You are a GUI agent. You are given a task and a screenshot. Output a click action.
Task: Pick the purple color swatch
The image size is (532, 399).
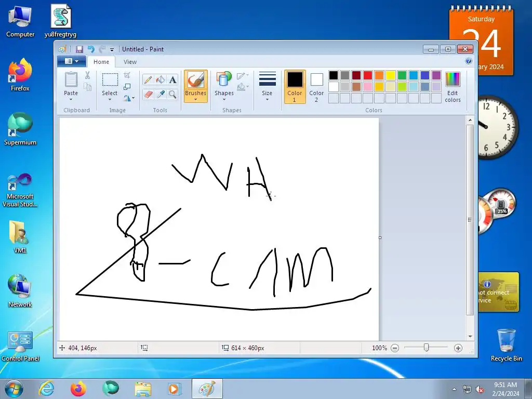pyautogui.click(x=436, y=75)
